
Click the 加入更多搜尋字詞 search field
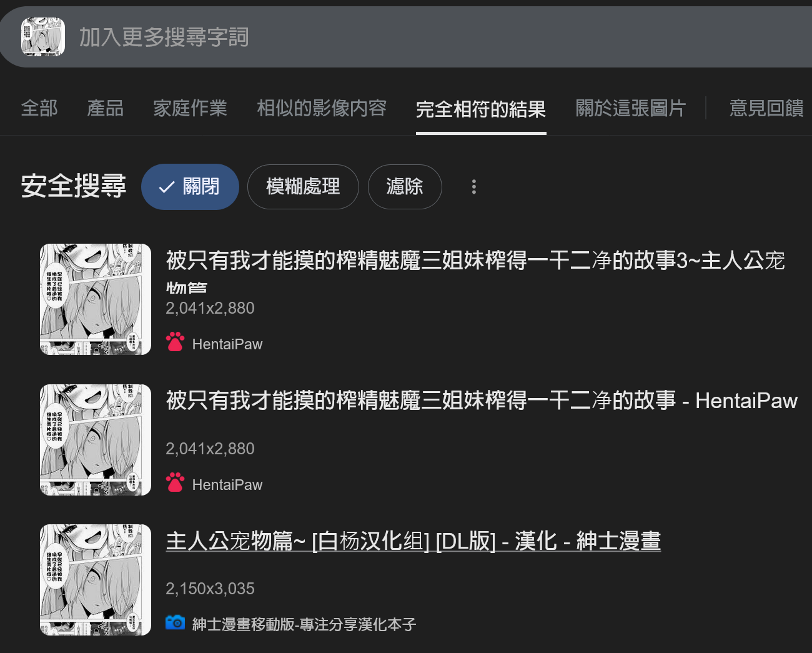(x=437, y=37)
